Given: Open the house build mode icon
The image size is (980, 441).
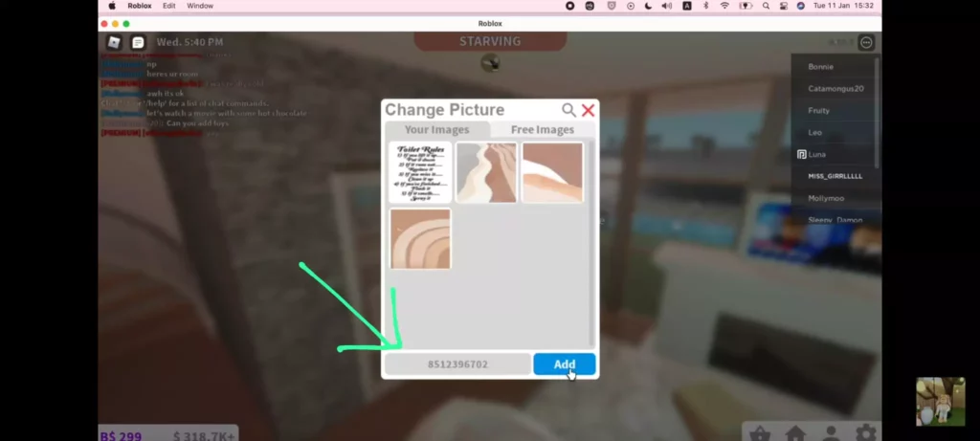Looking at the screenshot, I should [x=795, y=433].
